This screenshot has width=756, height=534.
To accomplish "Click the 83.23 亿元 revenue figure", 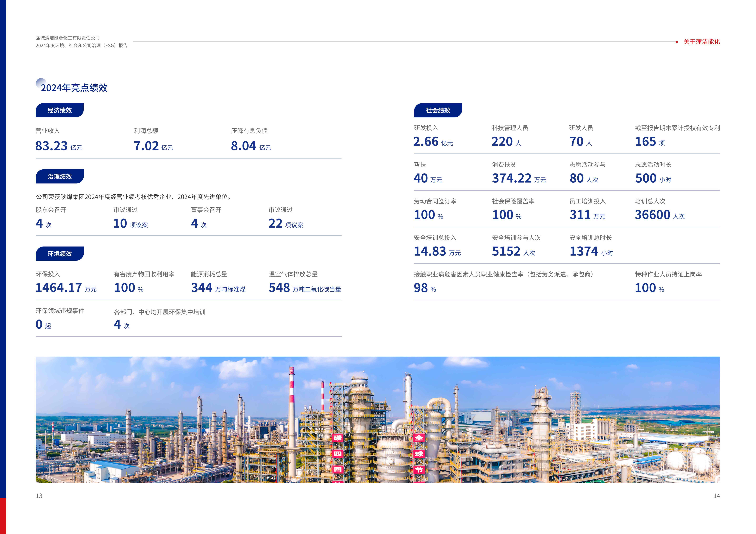I will pos(59,146).
